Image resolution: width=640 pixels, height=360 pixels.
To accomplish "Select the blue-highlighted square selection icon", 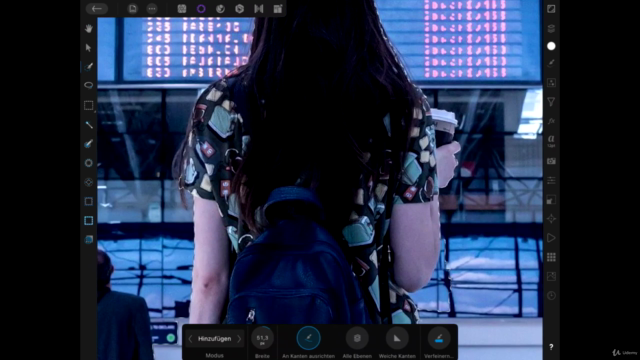I will tap(89, 220).
